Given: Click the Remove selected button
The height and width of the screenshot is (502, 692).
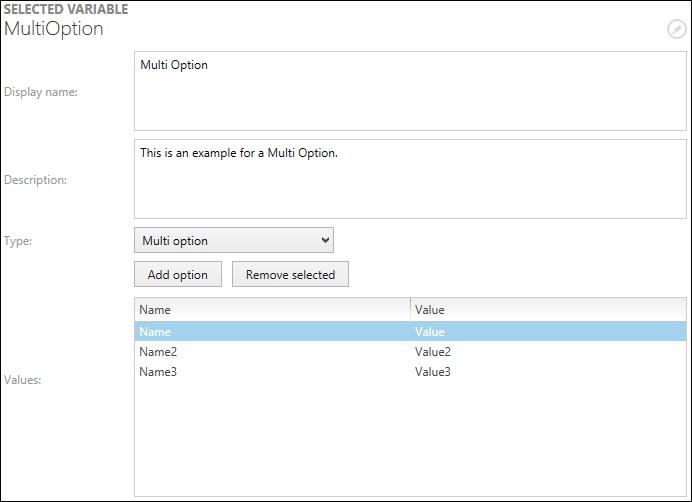Looking at the screenshot, I should [x=290, y=274].
